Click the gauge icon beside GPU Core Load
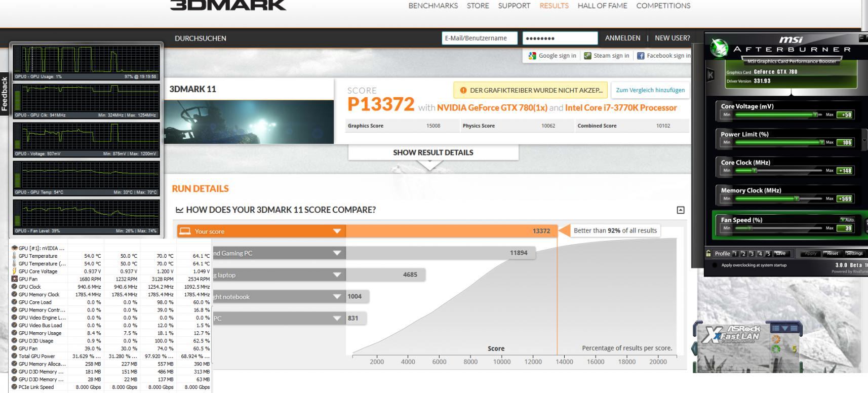This screenshot has height=393, width=868. click(x=14, y=302)
